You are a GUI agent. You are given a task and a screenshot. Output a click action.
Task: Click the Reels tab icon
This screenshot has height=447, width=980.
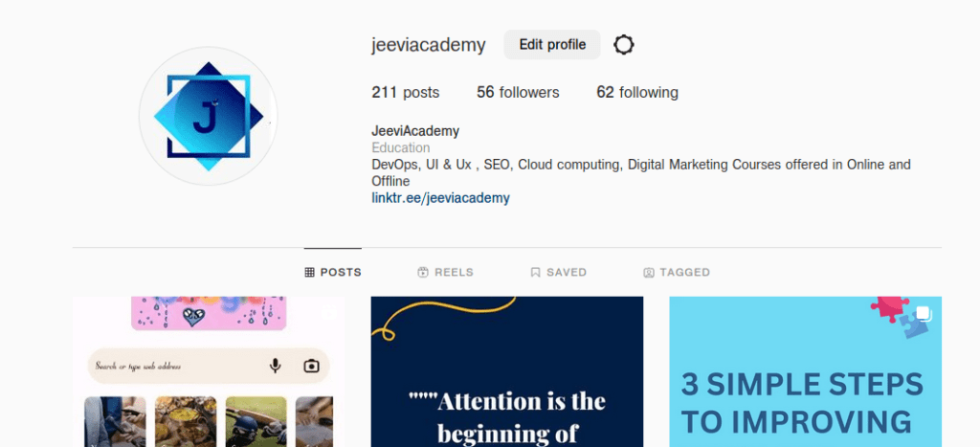click(423, 272)
